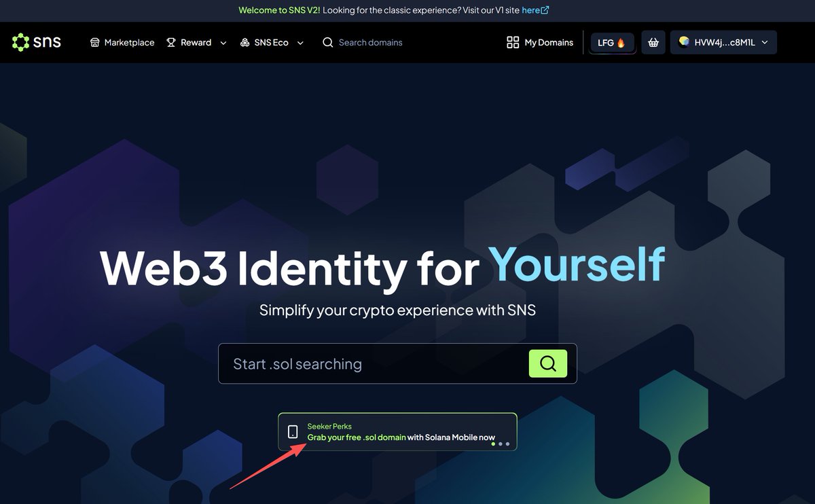Click the wallet avatar icon
This screenshot has height=504, width=815.
pyautogui.click(x=684, y=41)
